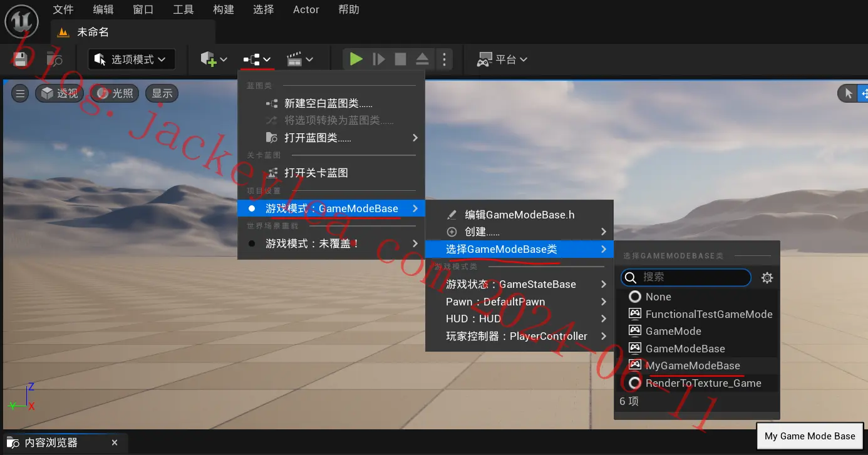Click the Stop simulation square button
868x455 pixels.
click(x=400, y=59)
